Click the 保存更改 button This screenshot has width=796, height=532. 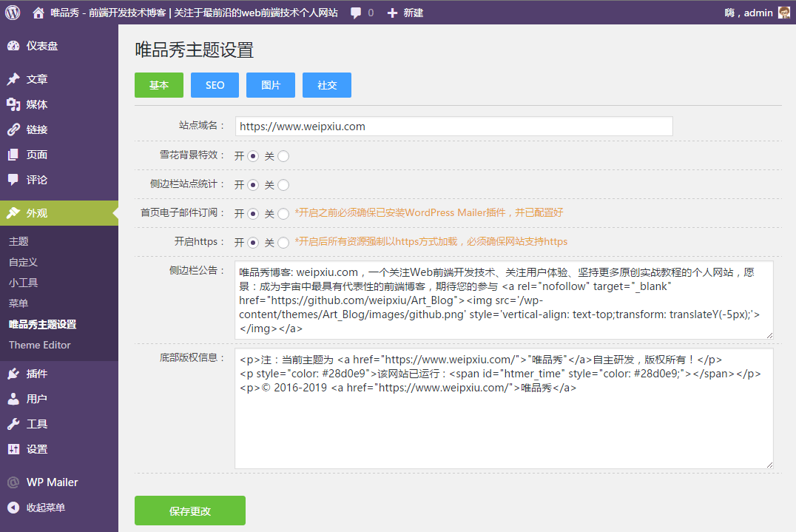[190, 511]
